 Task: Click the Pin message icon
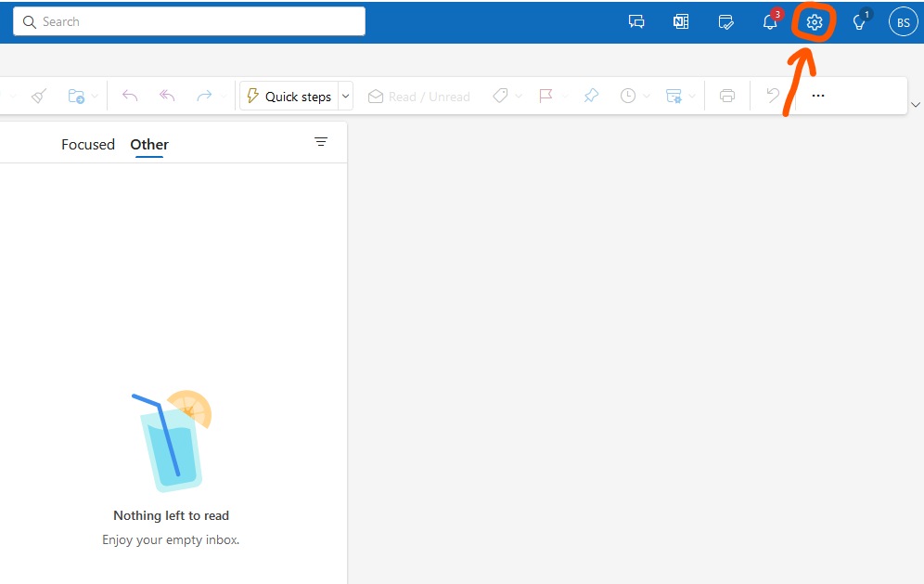coord(591,96)
